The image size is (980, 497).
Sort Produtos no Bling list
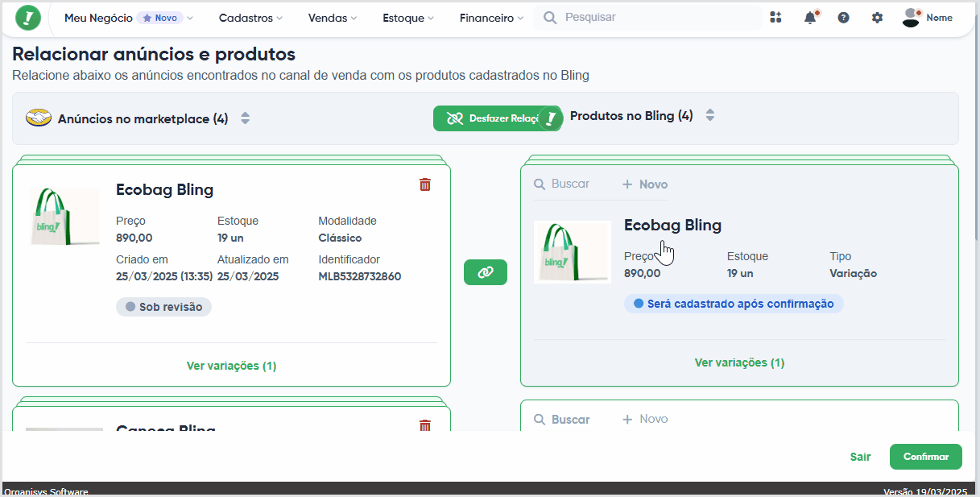pos(710,115)
